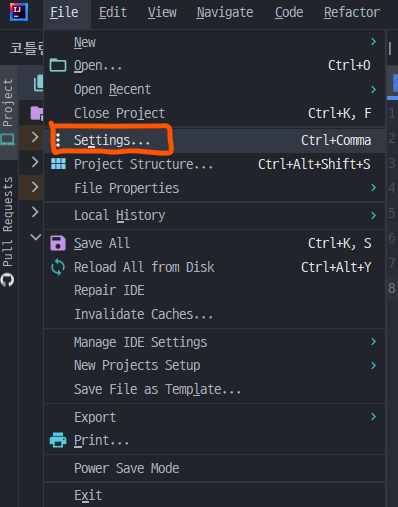398x507 pixels.
Task: Expand the New submenu arrow
Action: click(x=374, y=42)
